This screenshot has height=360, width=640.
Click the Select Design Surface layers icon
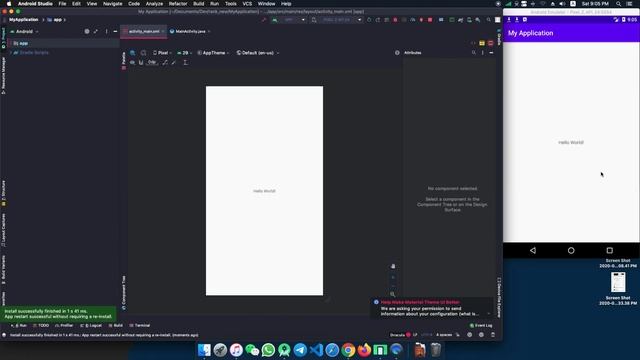click(x=133, y=53)
